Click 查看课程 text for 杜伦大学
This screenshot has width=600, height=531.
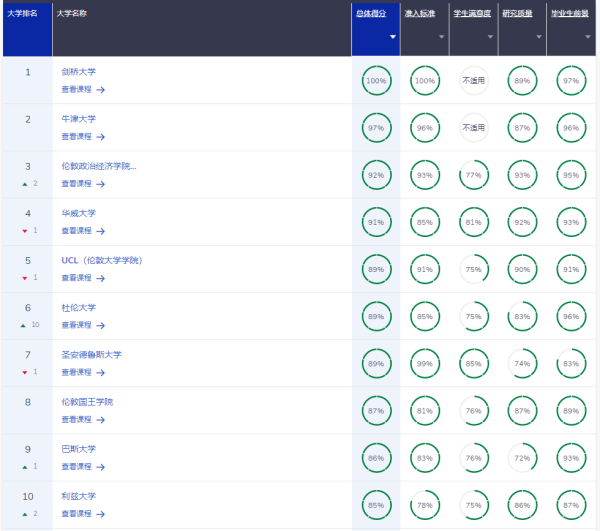tap(77, 325)
